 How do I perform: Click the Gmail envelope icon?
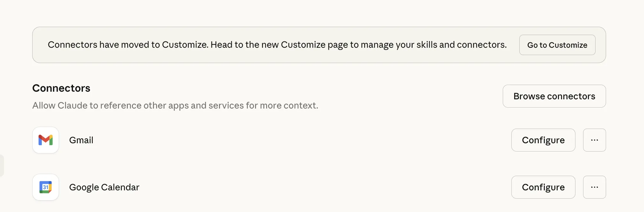coord(46,140)
